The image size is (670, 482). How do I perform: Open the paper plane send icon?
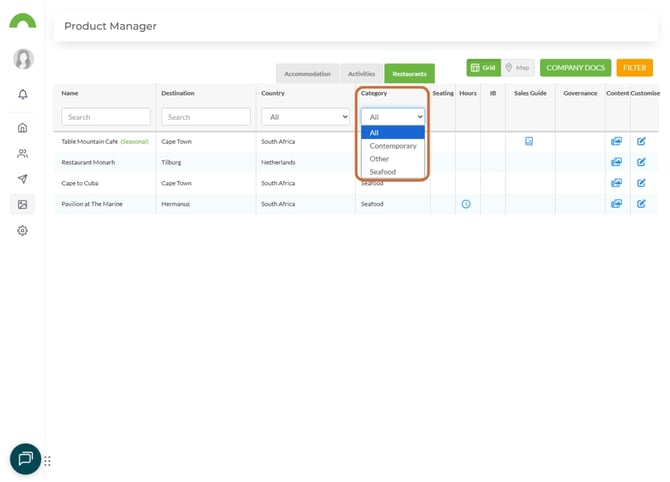[x=23, y=179]
